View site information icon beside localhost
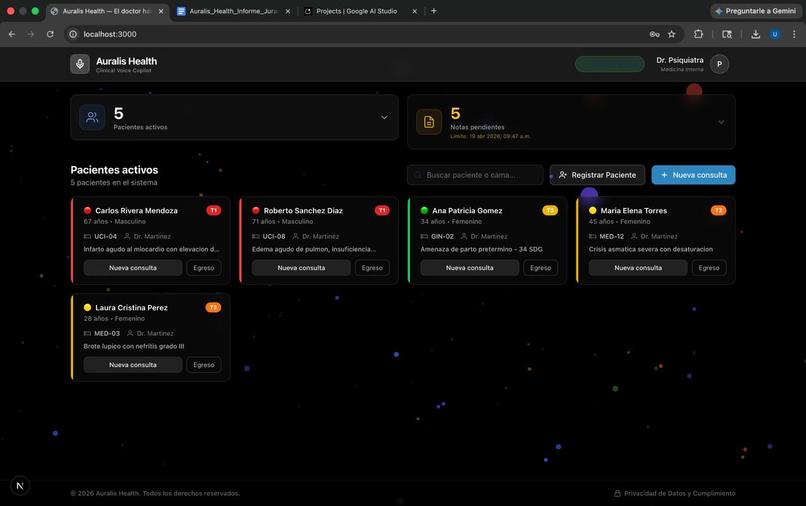 73,34
